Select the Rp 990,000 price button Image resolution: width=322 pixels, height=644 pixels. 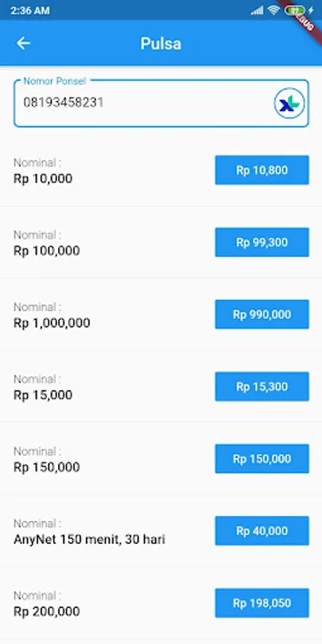click(x=262, y=314)
